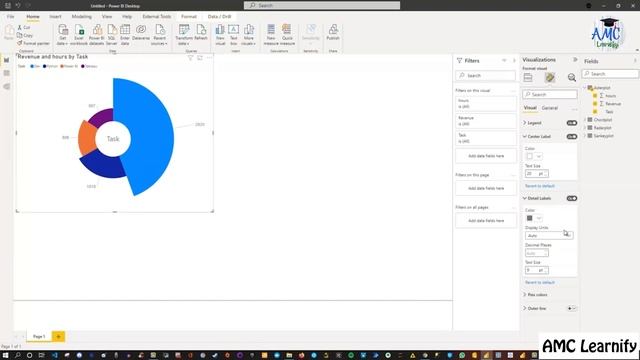
Task: Click the Cut command
Action: [24, 27]
